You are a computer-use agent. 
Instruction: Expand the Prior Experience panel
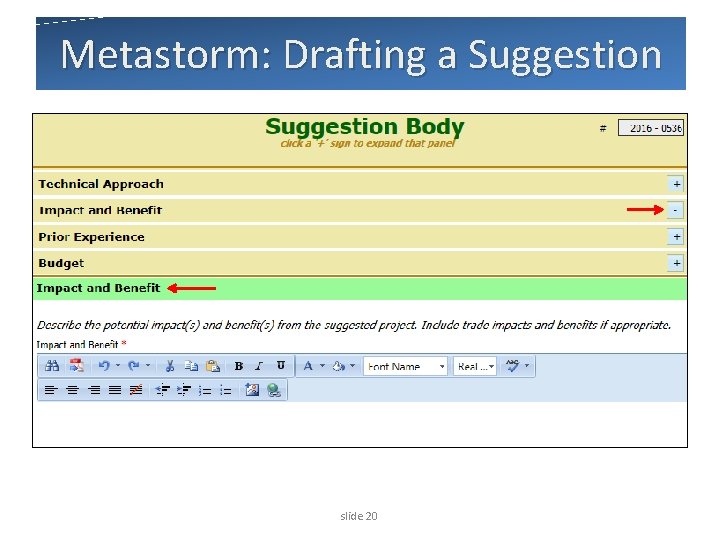point(676,237)
